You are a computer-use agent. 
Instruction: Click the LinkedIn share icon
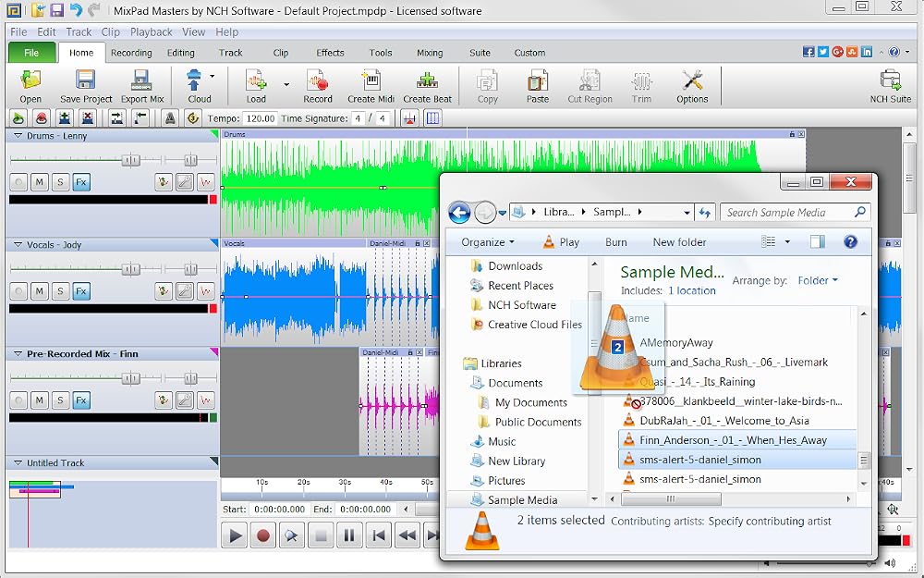pos(867,52)
